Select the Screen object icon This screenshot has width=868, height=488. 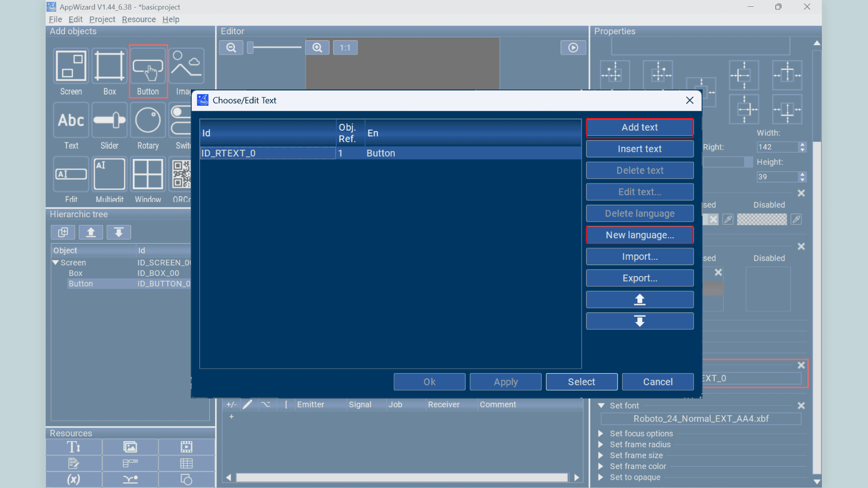click(71, 66)
